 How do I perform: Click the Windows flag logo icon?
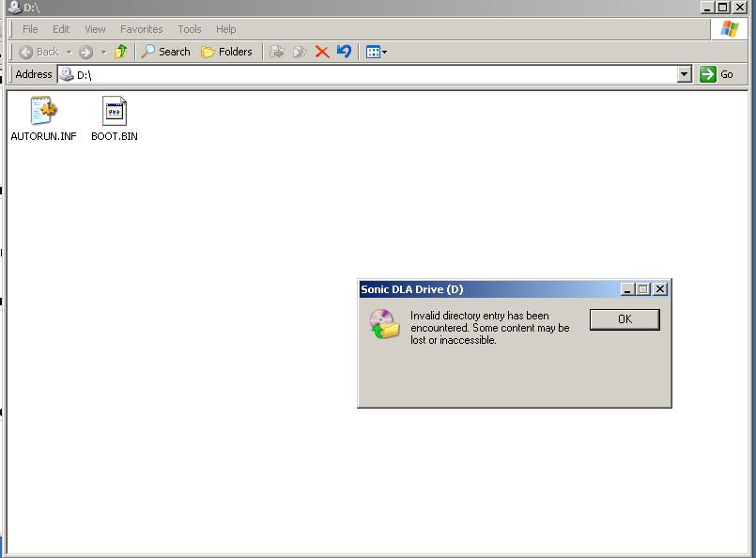730,29
